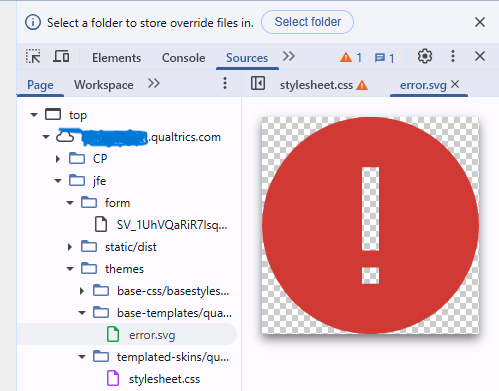Click the green error.svg file icon
Image resolution: width=499 pixels, height=391 pixels.
click(x=113, y=334)
